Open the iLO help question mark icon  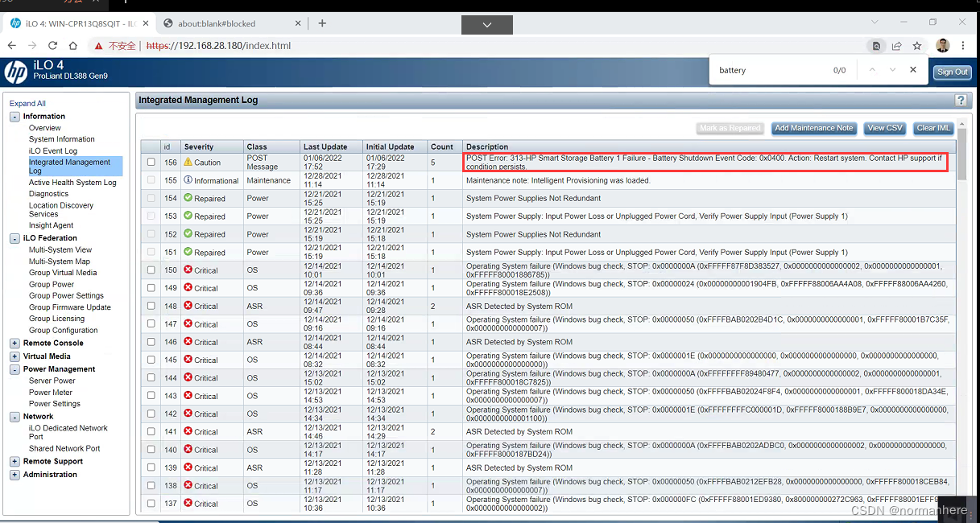point(960,101)
